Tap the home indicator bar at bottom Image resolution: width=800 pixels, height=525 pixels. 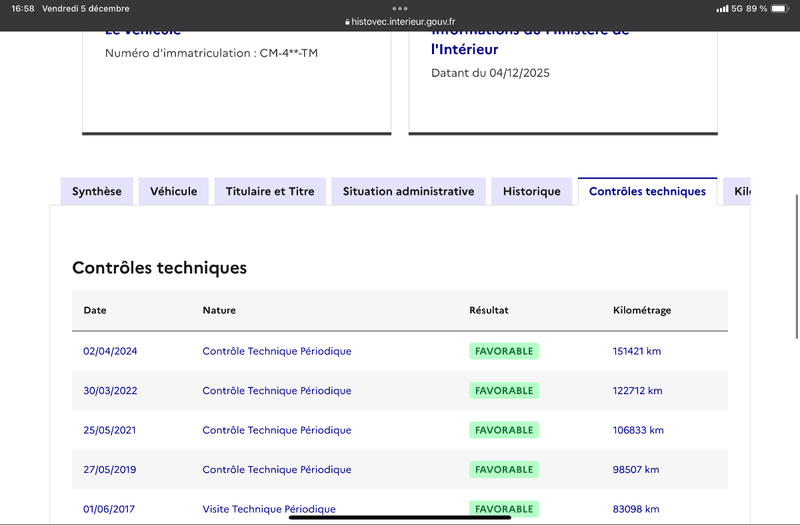[x=400, y=517]
